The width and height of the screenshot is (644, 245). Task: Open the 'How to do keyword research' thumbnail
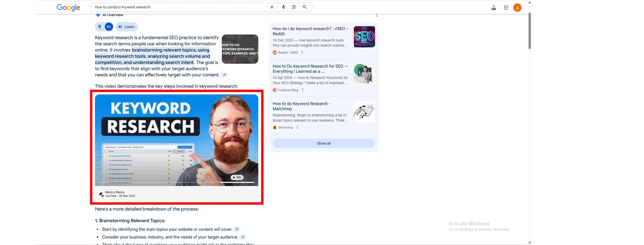[240, 49]
